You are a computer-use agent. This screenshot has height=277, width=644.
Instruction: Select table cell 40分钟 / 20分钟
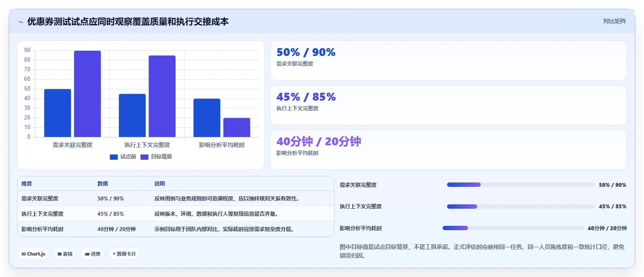coord(116,229)
